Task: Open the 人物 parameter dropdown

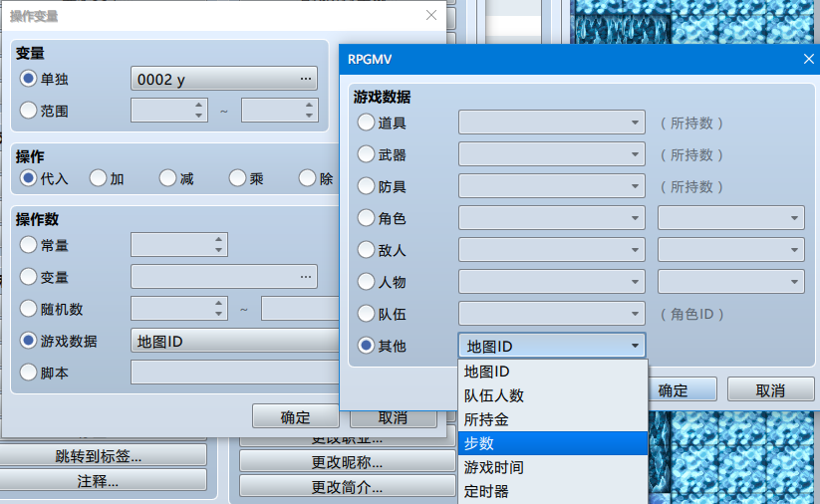Action: (x=731, y=282)
